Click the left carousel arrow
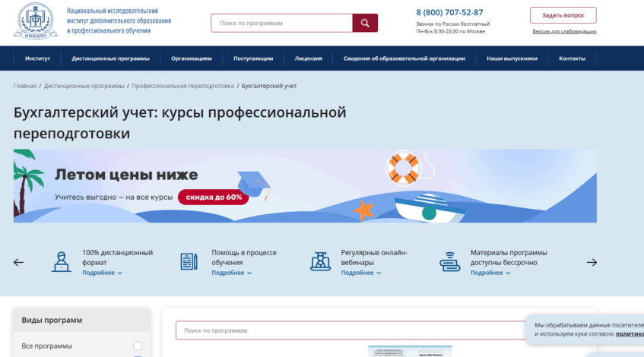 (x=19, y=262)
